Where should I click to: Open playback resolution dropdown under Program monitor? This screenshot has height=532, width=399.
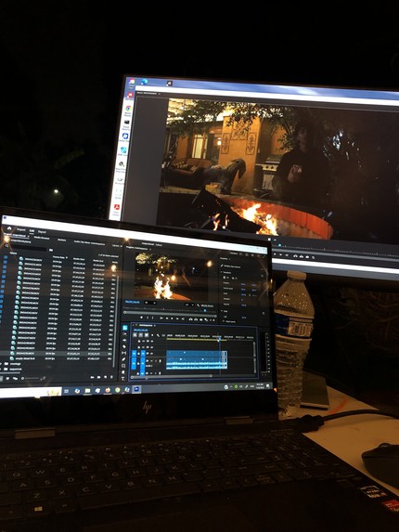coord(190,305)
